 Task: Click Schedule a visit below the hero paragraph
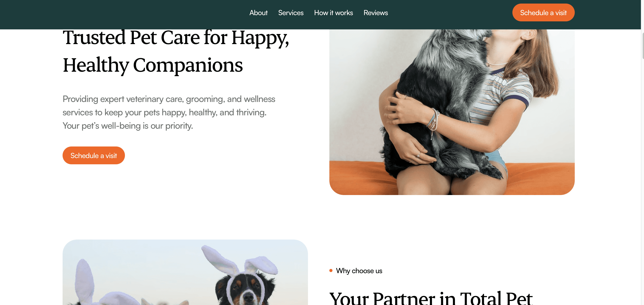[x=94, y=155]
